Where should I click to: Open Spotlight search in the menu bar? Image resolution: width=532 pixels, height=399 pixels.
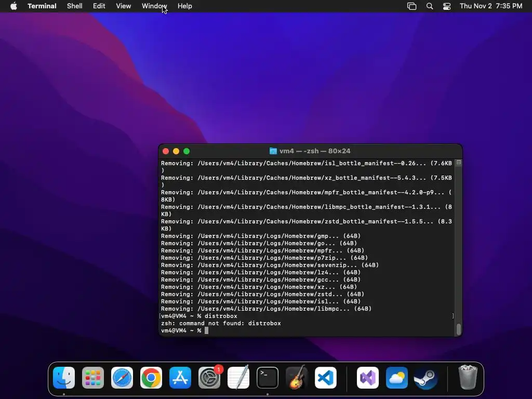pyautogui.click(x=430, y=6)
